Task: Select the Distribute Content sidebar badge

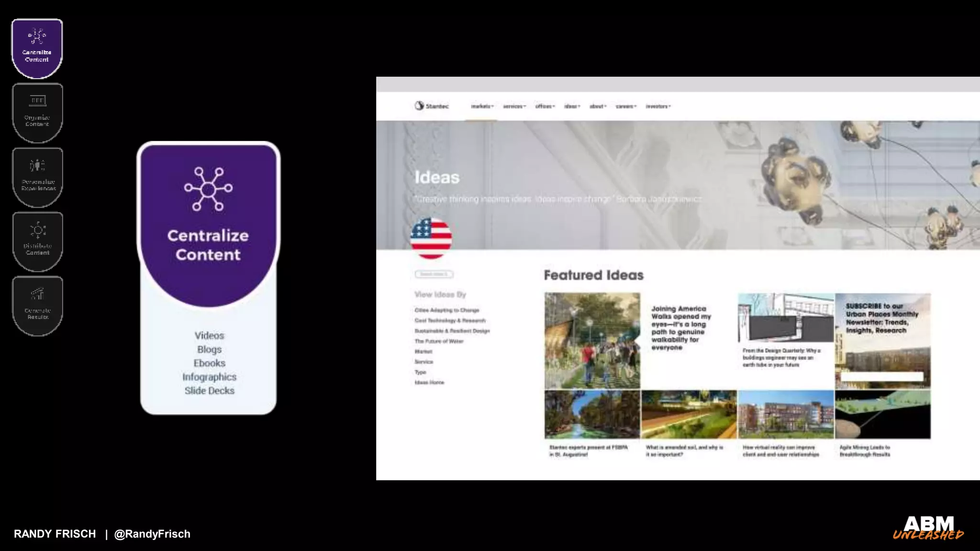Action: click(x=37, y=242)
